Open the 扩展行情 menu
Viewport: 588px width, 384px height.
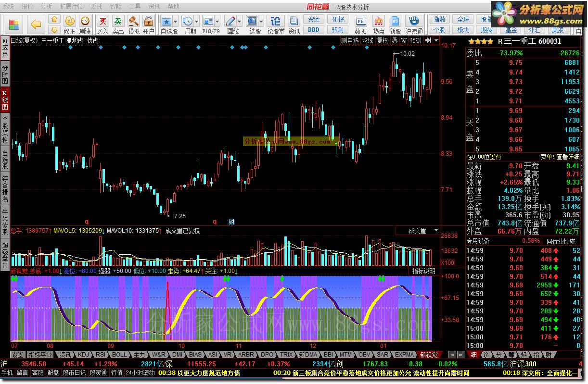[71, 7]
